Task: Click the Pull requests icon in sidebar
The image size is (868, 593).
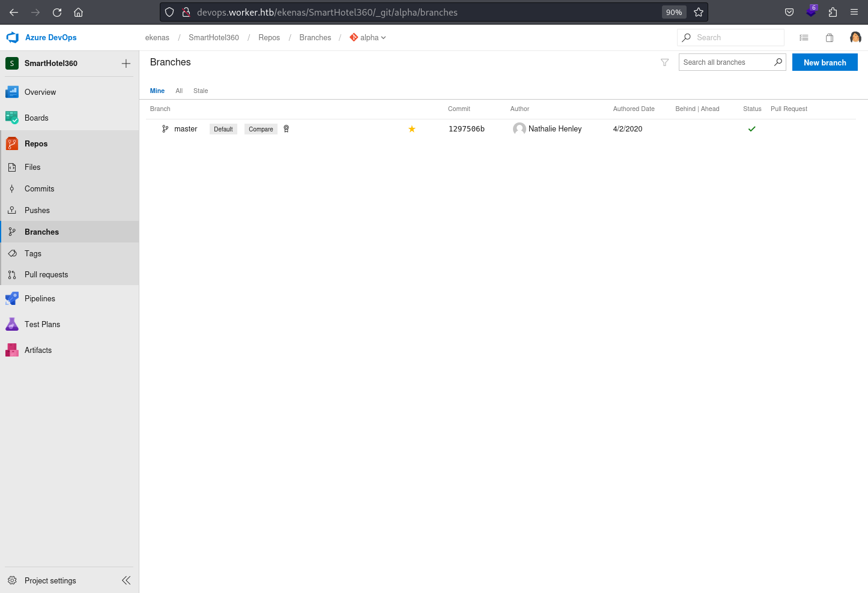Action: (x=12, y=275)
